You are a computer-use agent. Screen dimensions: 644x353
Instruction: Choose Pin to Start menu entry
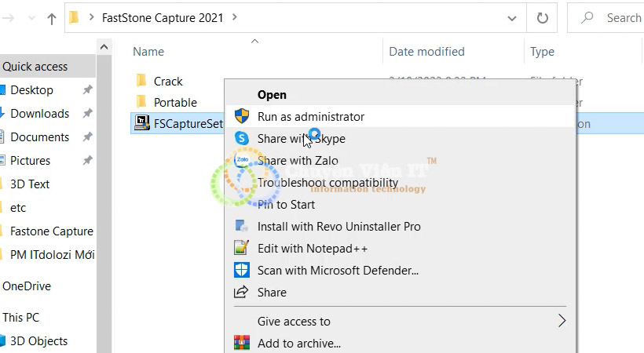286,205
